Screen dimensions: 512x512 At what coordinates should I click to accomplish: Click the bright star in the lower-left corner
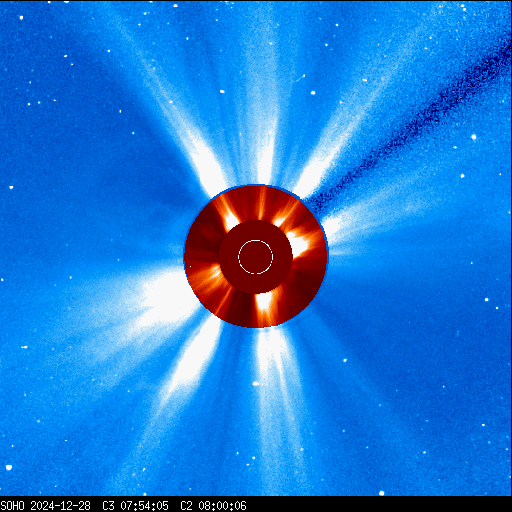pyautogui.click(x=9, y=467)
